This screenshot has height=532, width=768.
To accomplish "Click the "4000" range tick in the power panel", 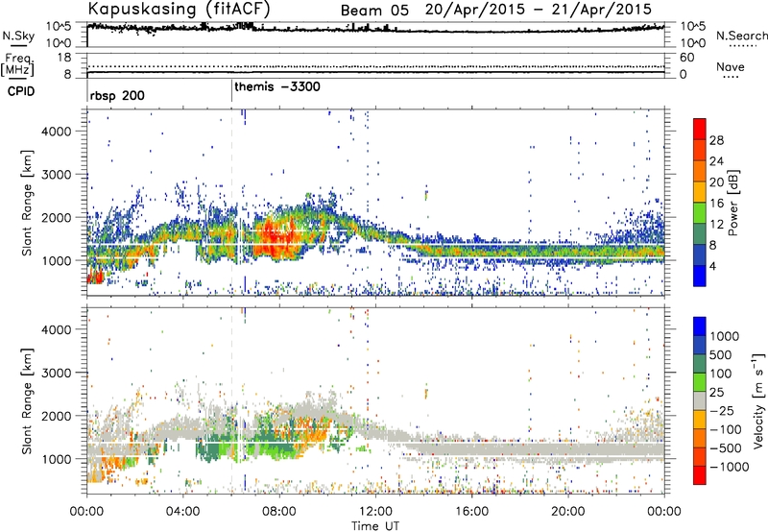I will pyautogui.click(x=56, y=132).
